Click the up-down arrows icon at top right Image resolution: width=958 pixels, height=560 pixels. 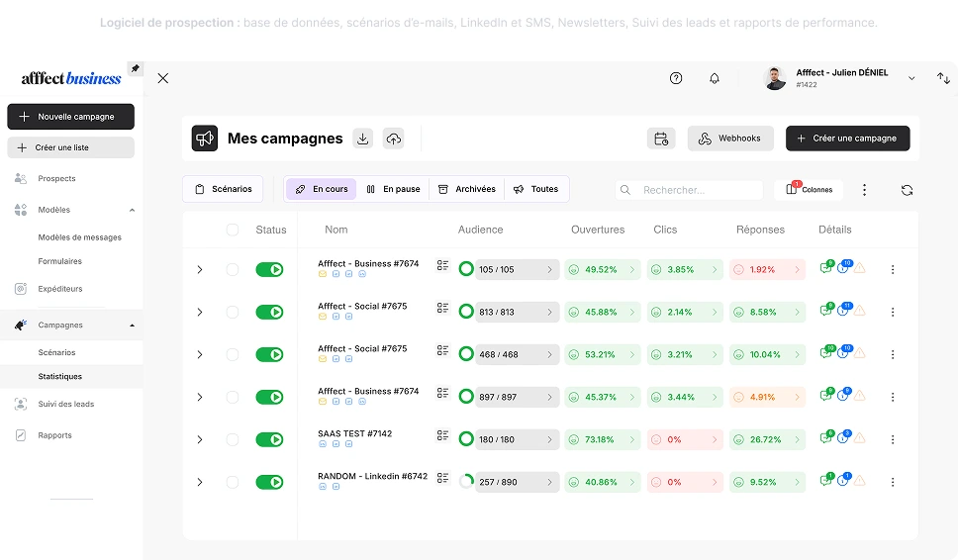943,78
